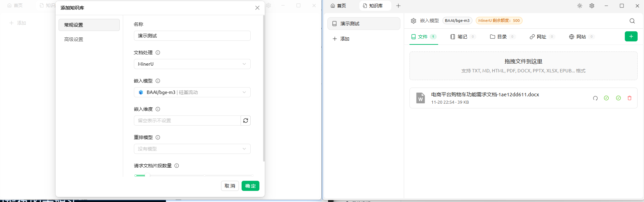Show info tooltip for 请求文档片段数量

tap(177, 166)
